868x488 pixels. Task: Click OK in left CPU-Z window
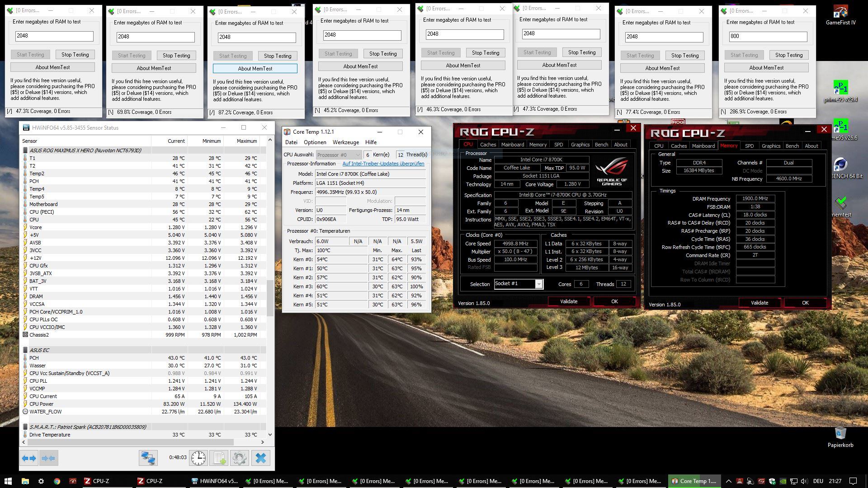click(x=614, y=301)
